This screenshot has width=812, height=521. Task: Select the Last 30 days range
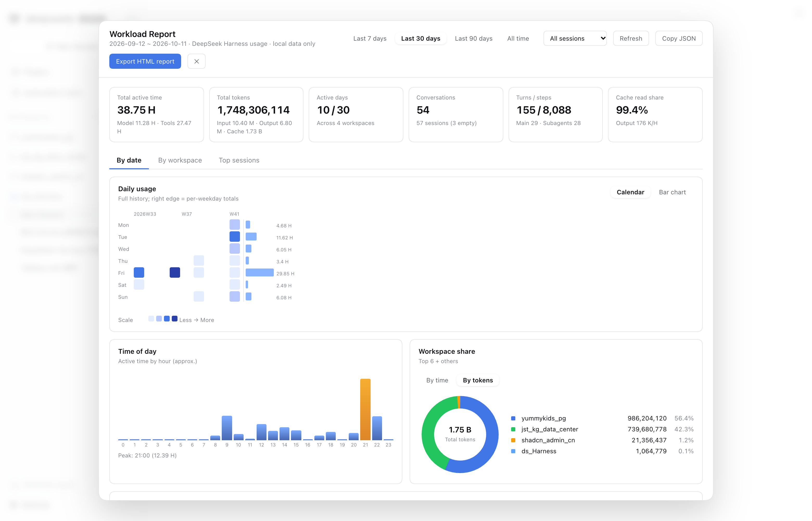420,38
